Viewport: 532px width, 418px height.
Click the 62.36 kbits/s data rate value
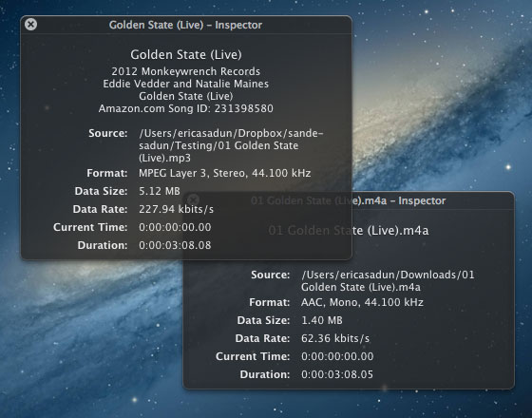[335, 338]
